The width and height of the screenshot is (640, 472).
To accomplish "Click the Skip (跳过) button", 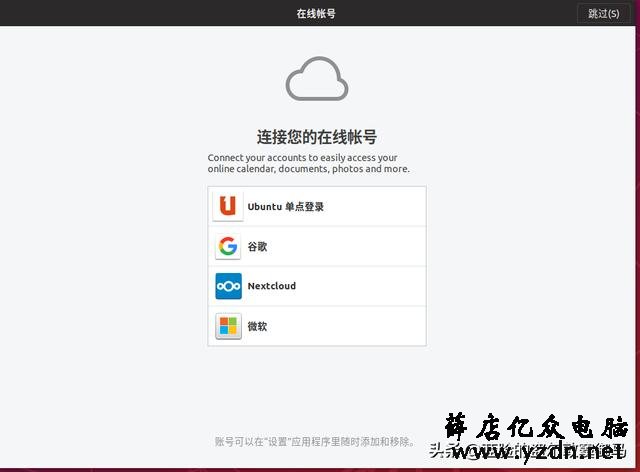I will pyautogui.click(x=603, y=13).
